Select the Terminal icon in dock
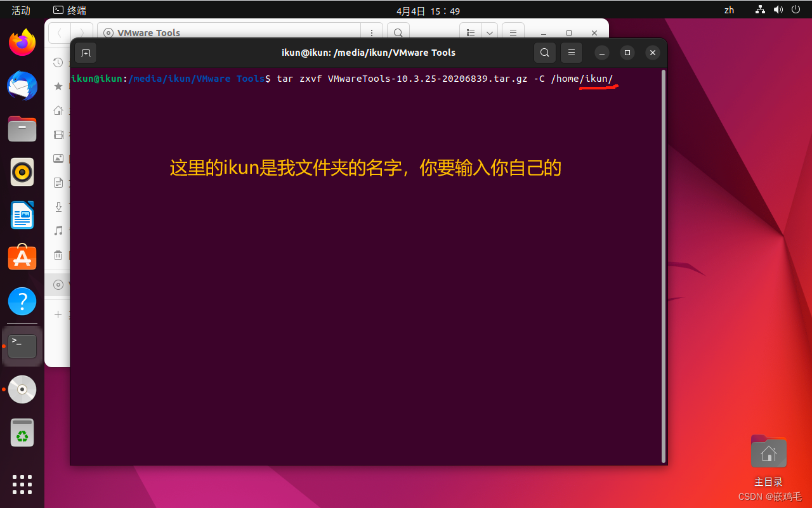812x508 pixels. (22, 346)
